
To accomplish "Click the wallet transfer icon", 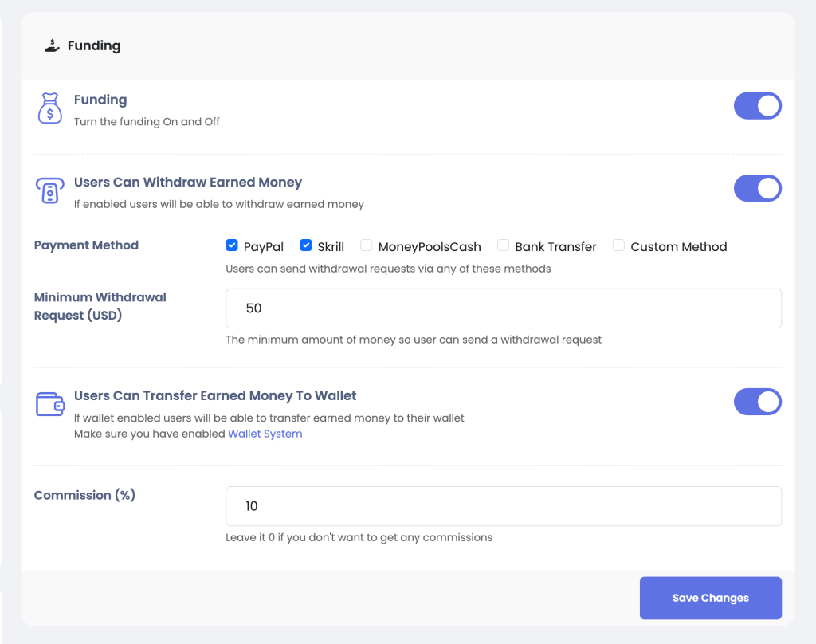I will click(x=50, y=404).
